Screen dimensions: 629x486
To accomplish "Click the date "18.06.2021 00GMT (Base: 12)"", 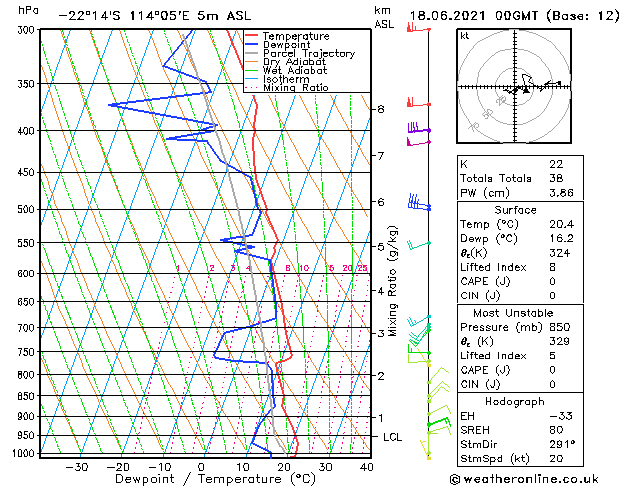I will [x=514, y=16].
